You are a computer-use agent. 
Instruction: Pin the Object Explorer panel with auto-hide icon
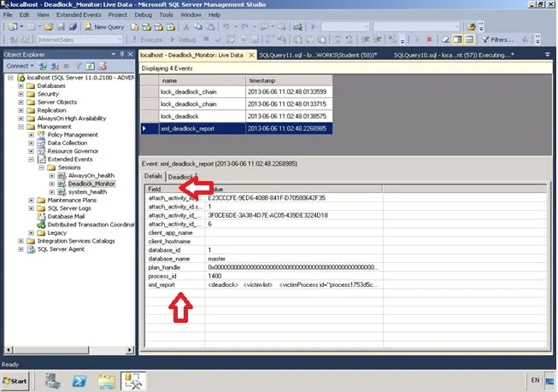click(x=122, y=54)
